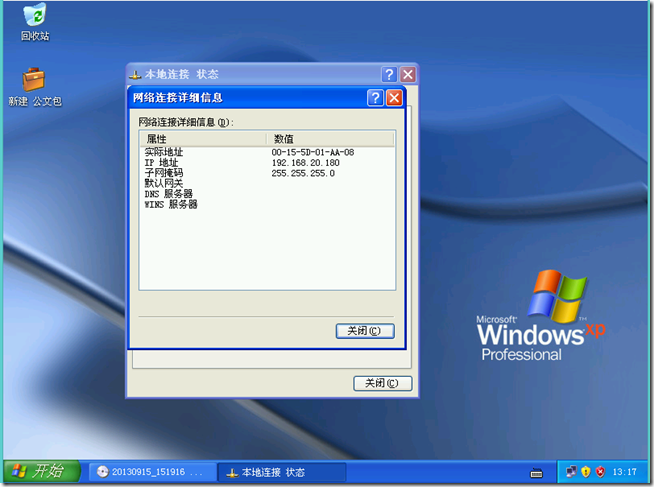Switch to the 20130915_151916 taskbar item

click(x=151, y=472)
